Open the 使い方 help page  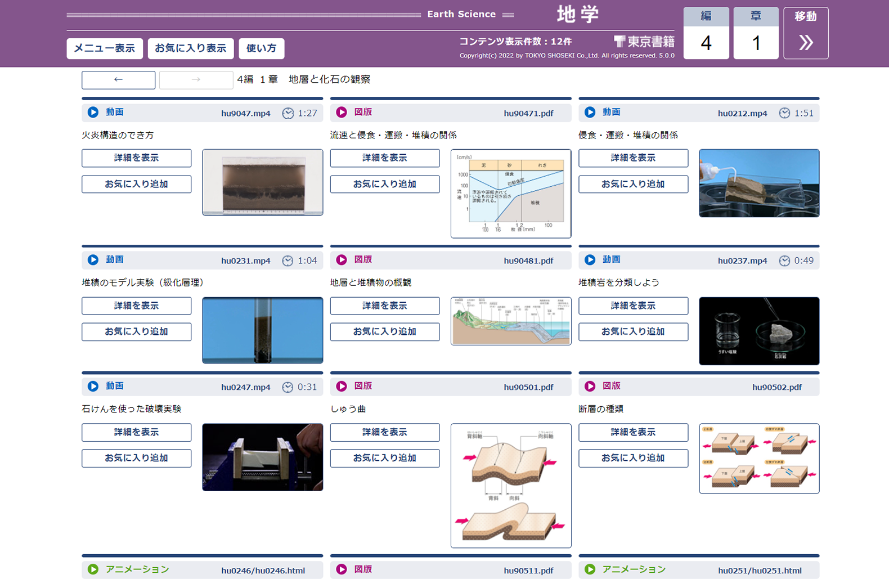point(262,48)
